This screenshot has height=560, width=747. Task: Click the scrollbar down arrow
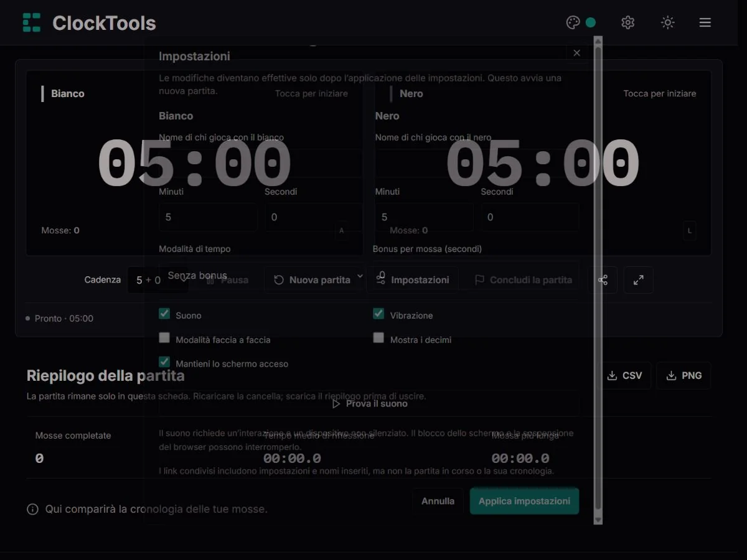point(598,520)
